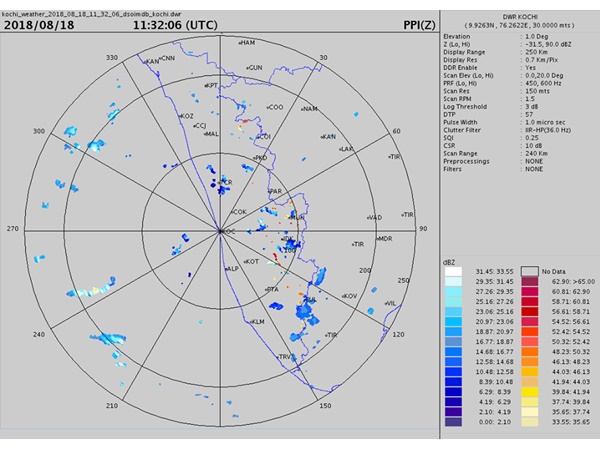Select the MDR station marker
This screenshot has width=600, height=450.
377,239
